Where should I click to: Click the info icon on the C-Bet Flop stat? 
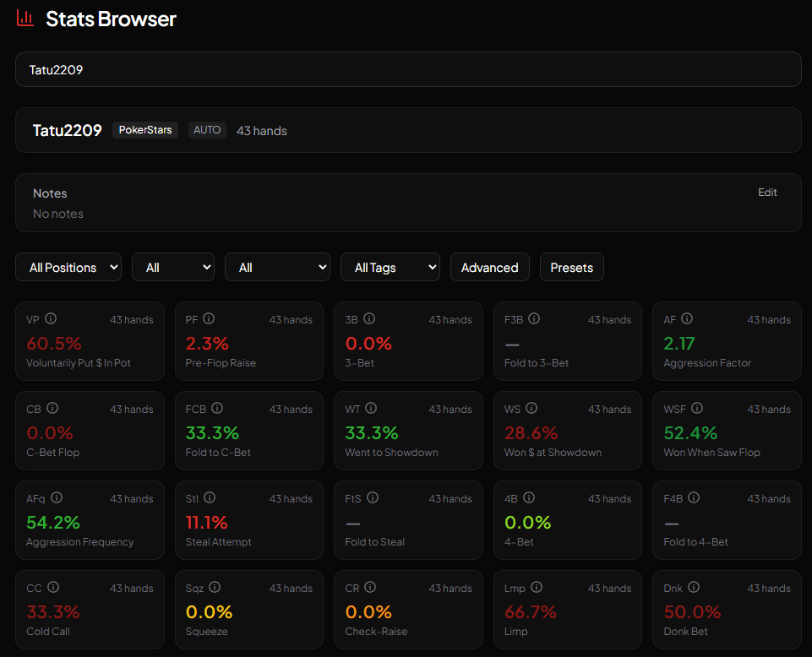point(53,408)
